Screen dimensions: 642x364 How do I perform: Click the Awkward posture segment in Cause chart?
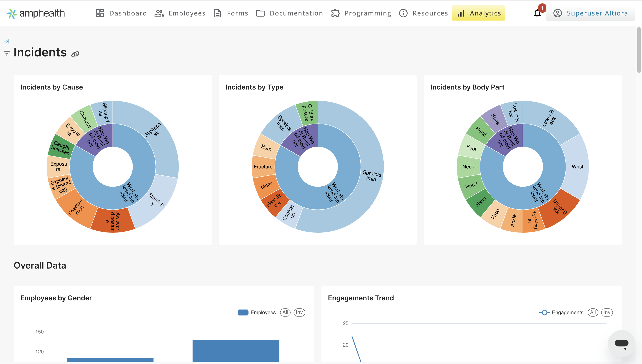pos(113,221)
